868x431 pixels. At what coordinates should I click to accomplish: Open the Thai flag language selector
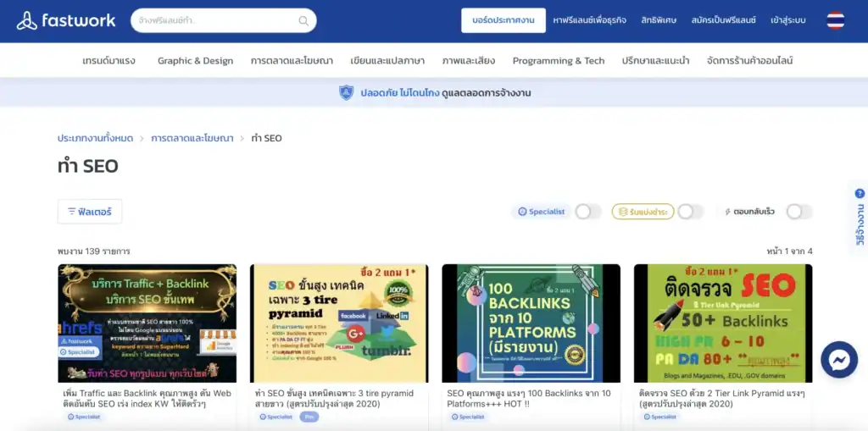[x=835, y=20]
